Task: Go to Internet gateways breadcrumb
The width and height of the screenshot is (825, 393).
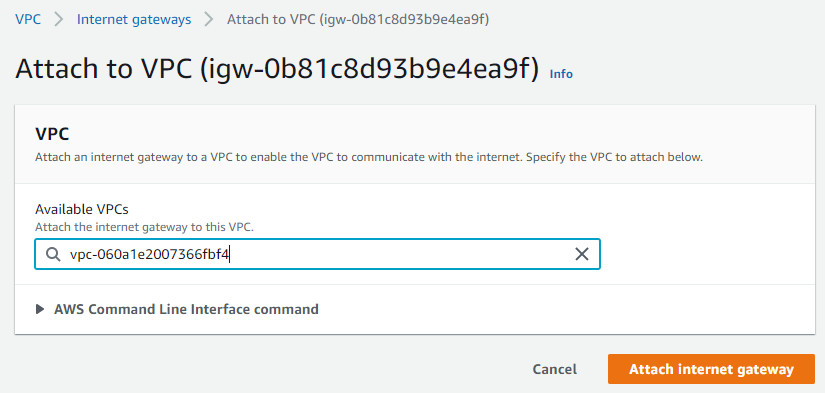Action: point(134,20)
